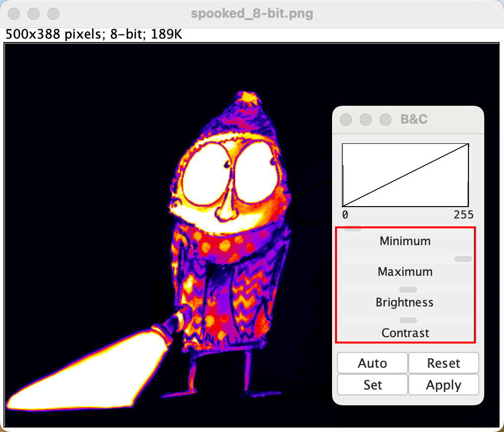504x432 pixels.
Task: Click the Maximum slider thumb
Action: tap(463, 259)
